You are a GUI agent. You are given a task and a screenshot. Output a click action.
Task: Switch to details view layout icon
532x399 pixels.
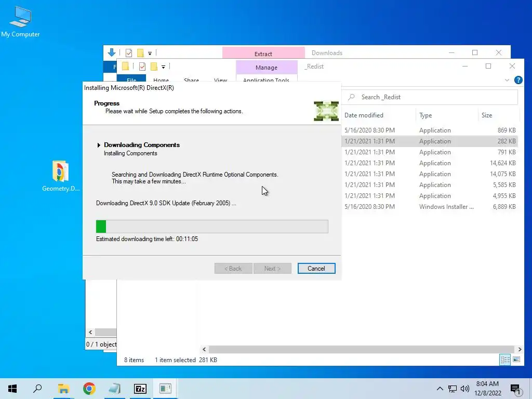[x=505, y=360]
